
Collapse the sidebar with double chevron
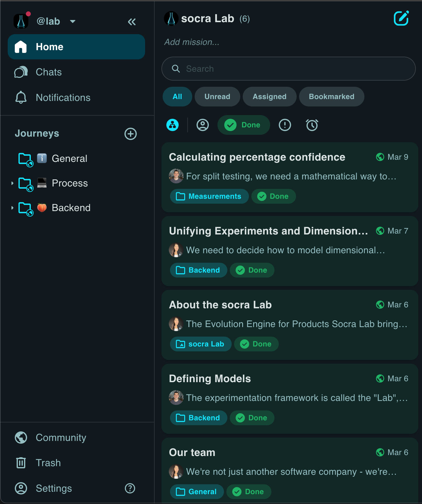point(132,22)
